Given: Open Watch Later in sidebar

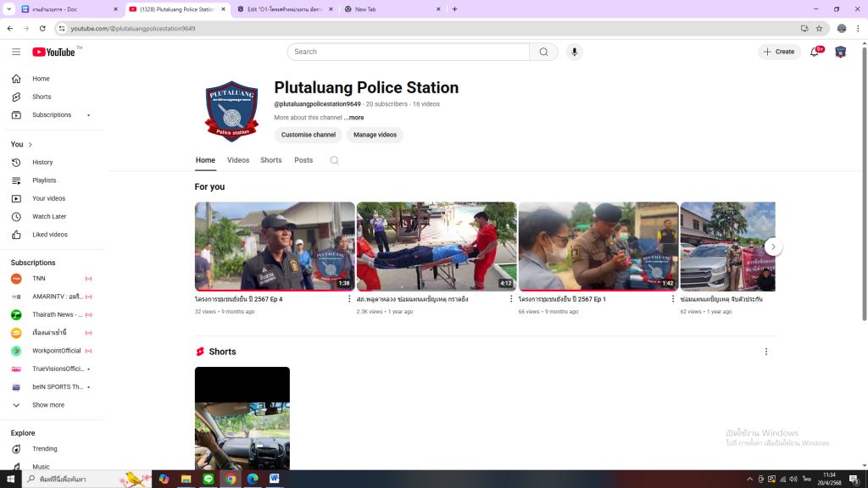Looking at the screenshot, I should [x=49, y=217].
